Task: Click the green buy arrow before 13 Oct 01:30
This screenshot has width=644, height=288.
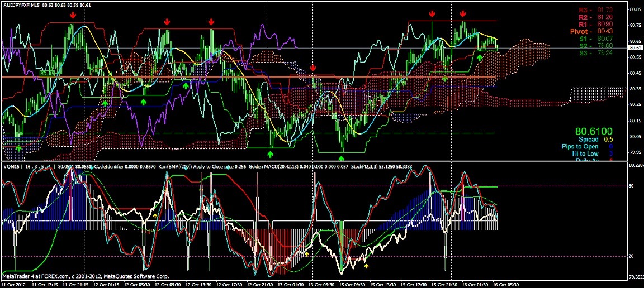Action: tap(270, 154)
